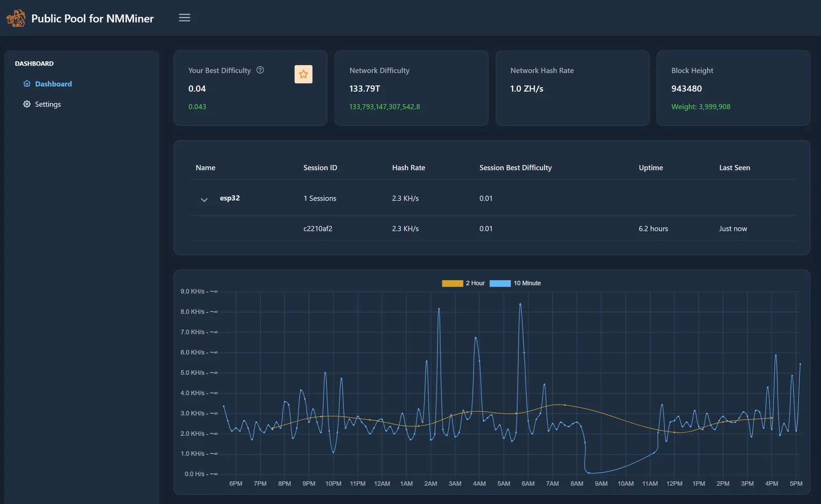Click the Dashboard home icon

[x=27, y=84]
